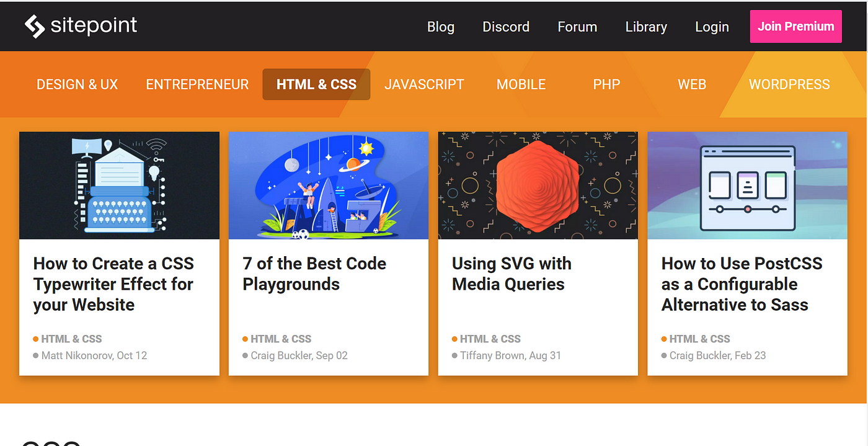Click the Login link
The width and height of the screenshot is (868, 446).
pos(712,27)
